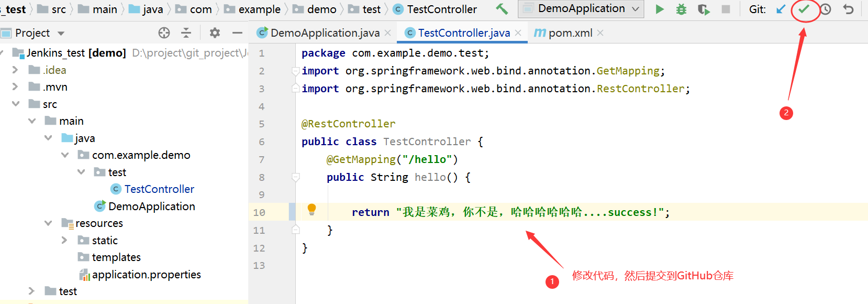The height and width of the screenshot is (304, 868).
Task: Collapse the java folder in tree
Action: coord(48,138)
